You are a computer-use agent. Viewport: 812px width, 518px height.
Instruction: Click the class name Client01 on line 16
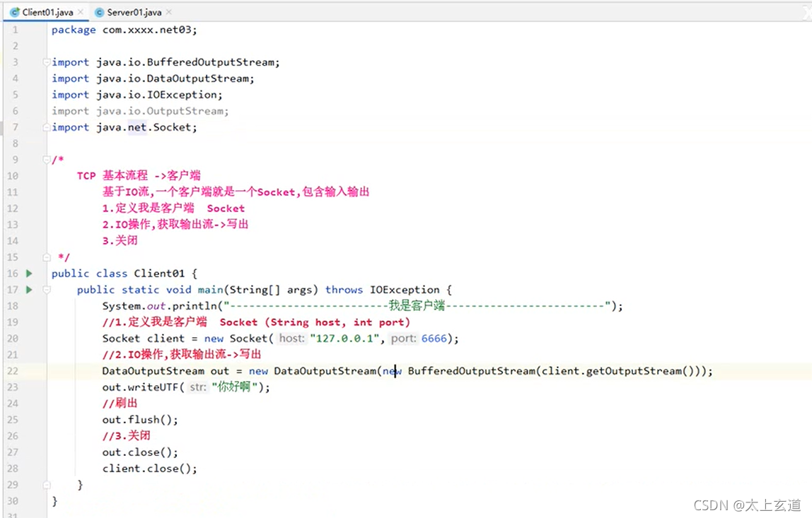coord(159,273)
